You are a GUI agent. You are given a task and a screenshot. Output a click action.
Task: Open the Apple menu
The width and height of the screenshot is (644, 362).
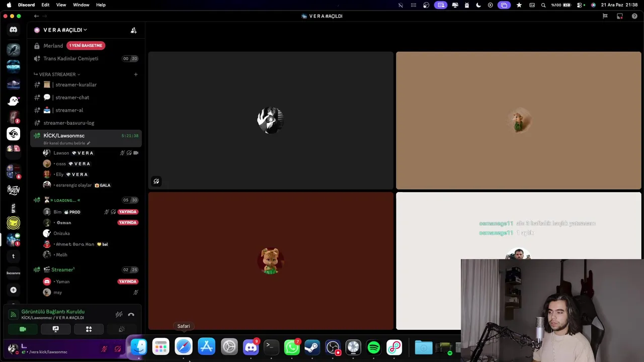click(9, 5)
